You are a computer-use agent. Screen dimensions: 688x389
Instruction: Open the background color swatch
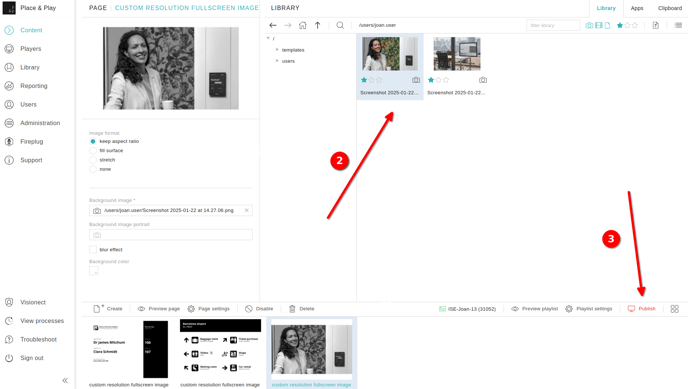pos(94,271)
